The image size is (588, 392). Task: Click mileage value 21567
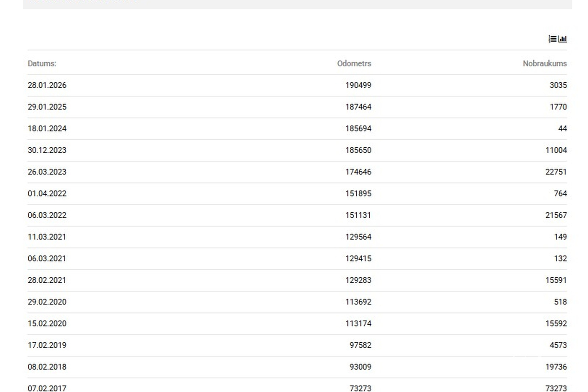pos(556,215)
